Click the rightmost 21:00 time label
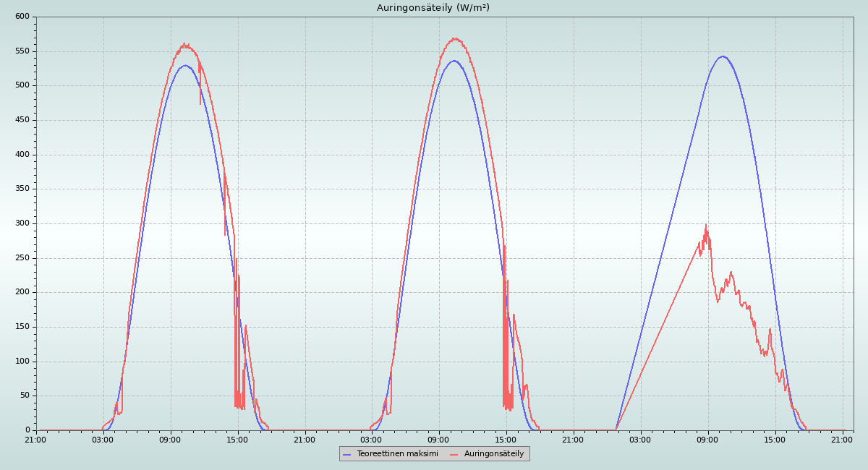The image size is (868, 470). tap(843, 439)
